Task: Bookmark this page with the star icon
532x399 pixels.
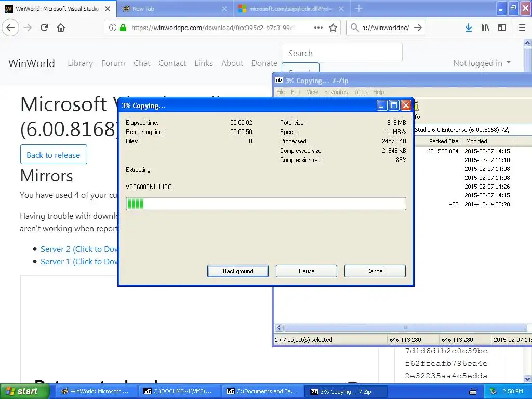Action: click(333, 28)
